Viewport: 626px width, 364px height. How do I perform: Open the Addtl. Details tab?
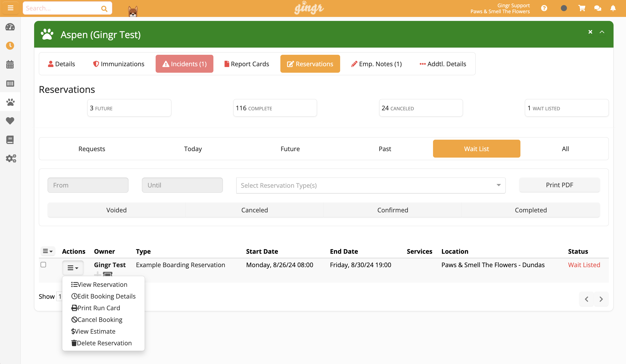click(443, 64)
